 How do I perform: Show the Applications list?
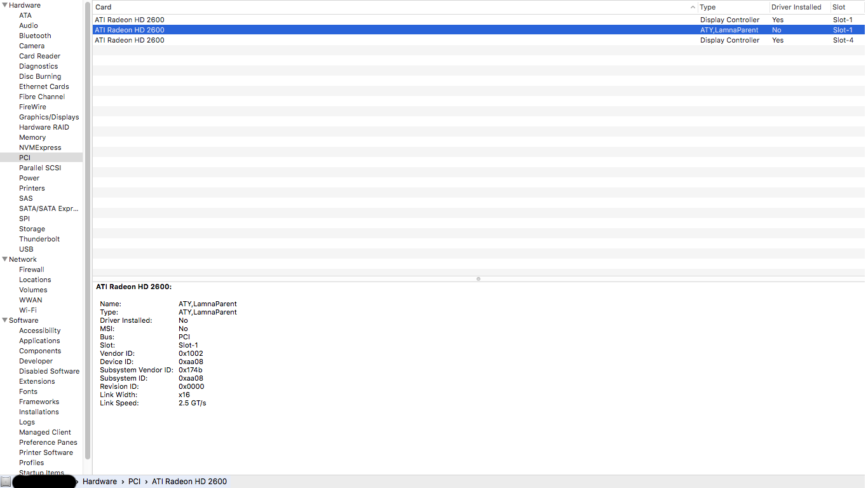pyautogui.click(x=39, y=341)
